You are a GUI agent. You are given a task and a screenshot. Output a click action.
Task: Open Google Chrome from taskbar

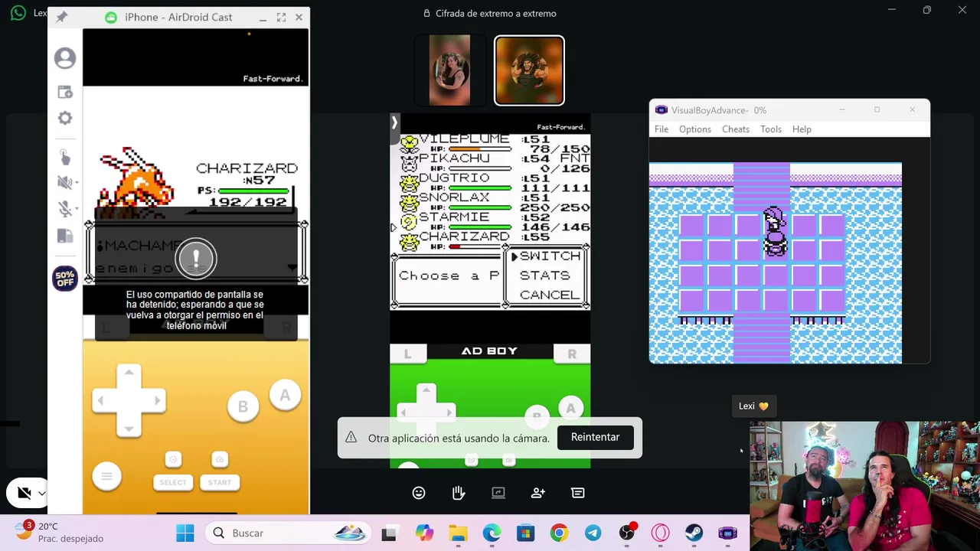559,533
